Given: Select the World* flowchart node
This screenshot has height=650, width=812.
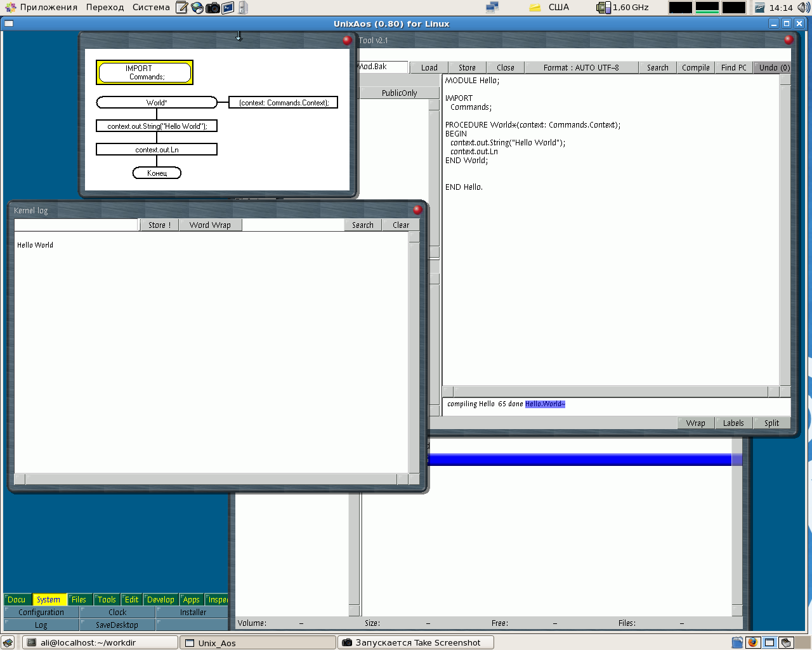Looking at the screenshot, I should click(157, 102).
